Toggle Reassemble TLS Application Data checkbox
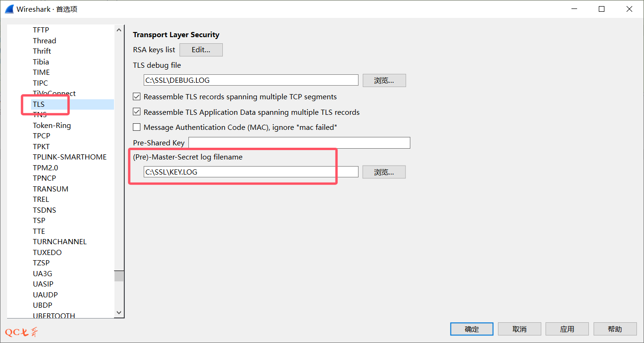Screen dimensions: 644x343 137,112
